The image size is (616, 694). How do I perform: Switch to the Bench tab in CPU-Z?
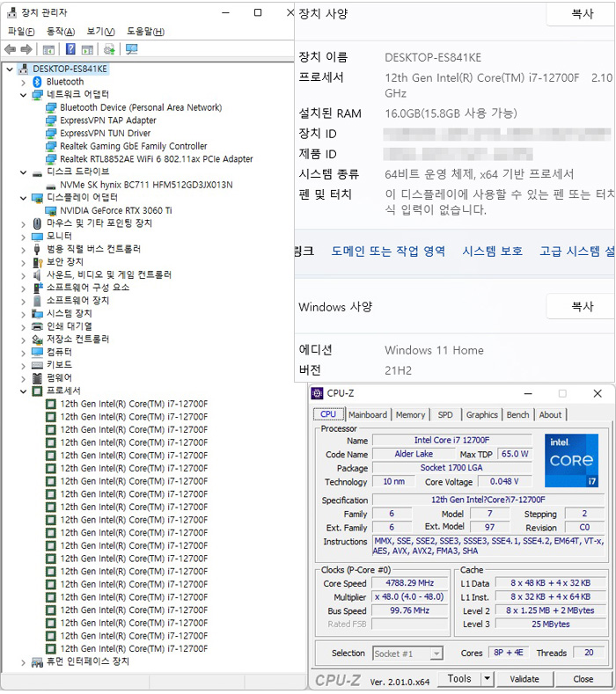tap(517, 414)
